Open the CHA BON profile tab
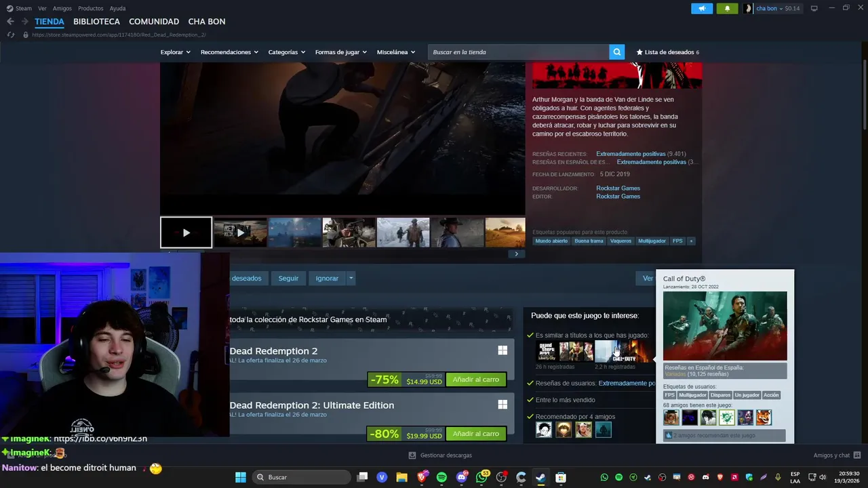 [x=207, y=22]
